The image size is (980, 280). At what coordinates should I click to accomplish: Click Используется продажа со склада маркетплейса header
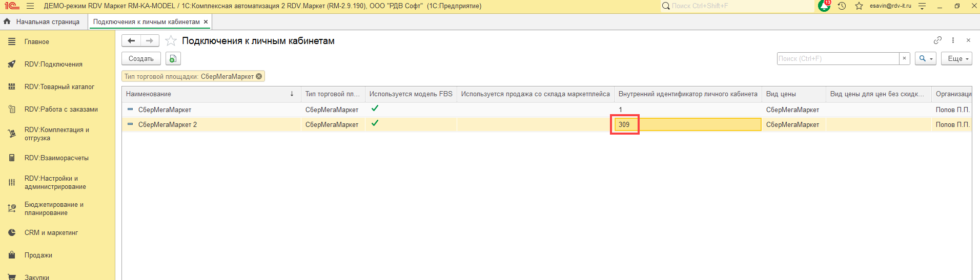click(x=536, y=94)
